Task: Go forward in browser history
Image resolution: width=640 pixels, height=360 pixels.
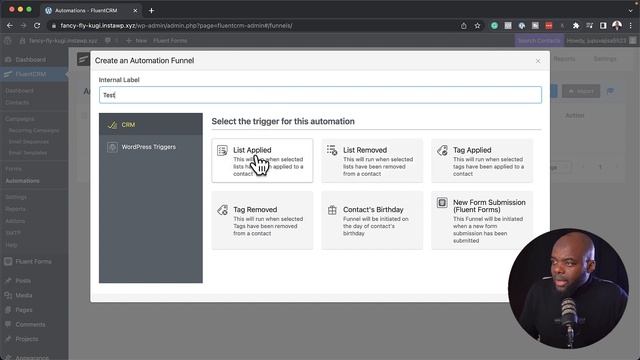Action: [23, 25]
